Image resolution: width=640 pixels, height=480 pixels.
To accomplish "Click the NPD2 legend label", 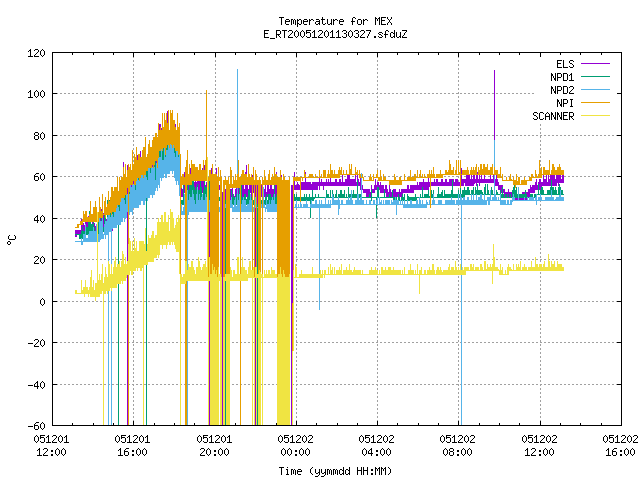I will pos(562,90).
